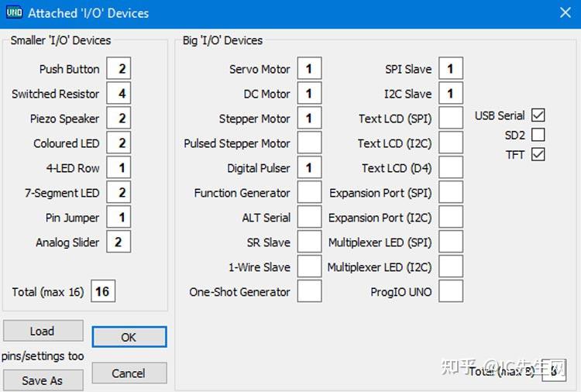
Task: Enable the SD2 checkbox
Action: pos(538,135)
